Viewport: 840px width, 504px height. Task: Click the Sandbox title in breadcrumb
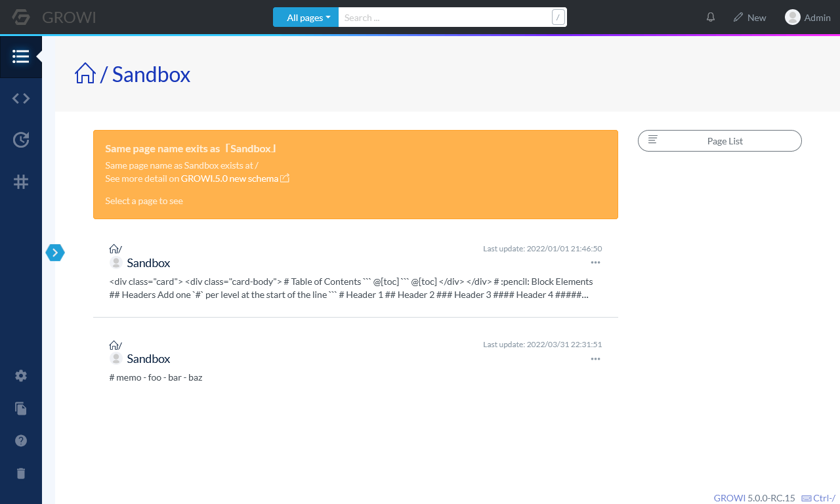152,74
